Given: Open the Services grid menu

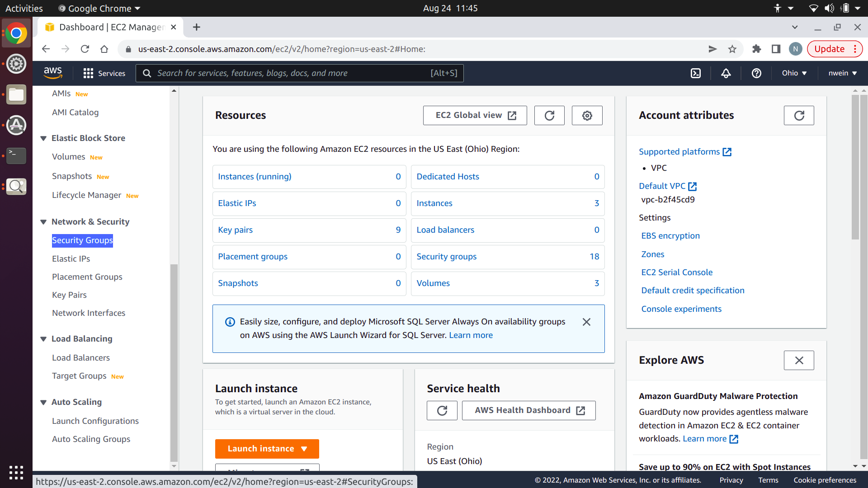Looking at the screenshot, I should coord(104,73).
